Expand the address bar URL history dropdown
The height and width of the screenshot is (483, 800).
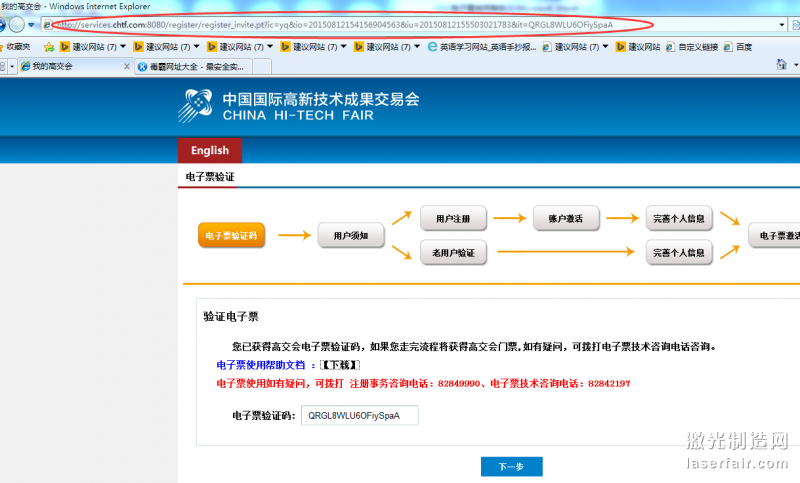click(x=781, y=24)
